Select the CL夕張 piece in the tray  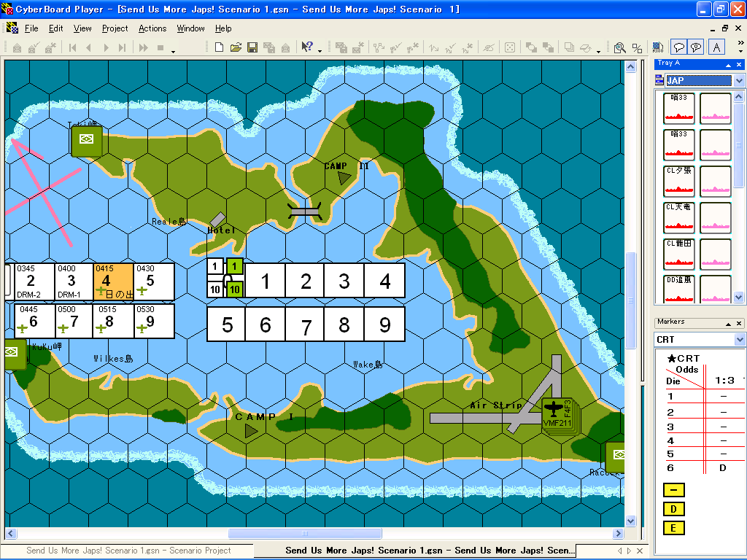point(679,181)
